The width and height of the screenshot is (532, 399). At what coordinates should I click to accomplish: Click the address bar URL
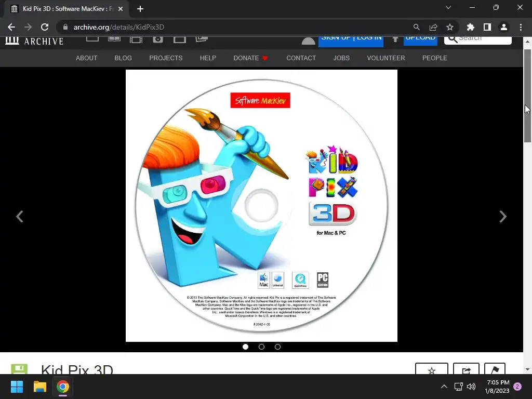coord(119,27)
